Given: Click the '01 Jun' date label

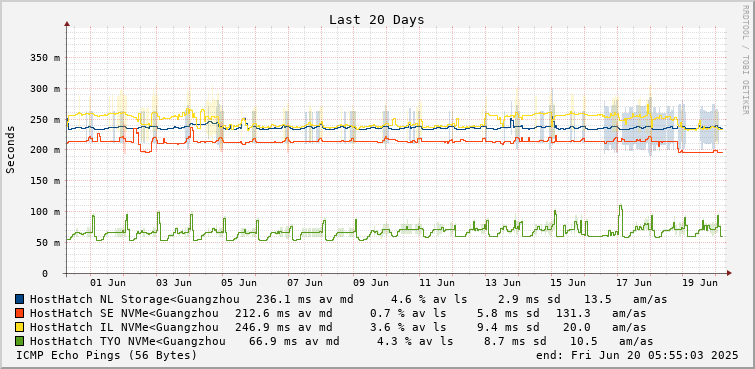Looking at the screenshot, I should 108,283.
